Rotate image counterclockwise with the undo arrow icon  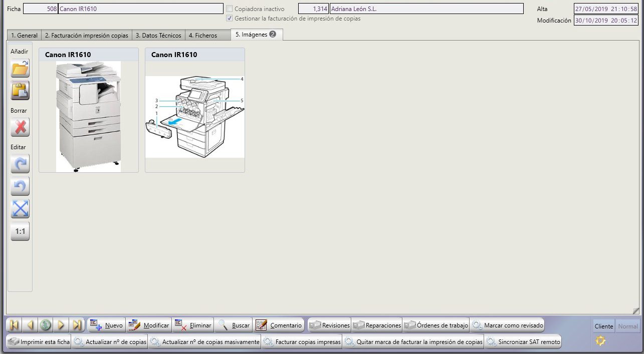(x=20, y=186)
